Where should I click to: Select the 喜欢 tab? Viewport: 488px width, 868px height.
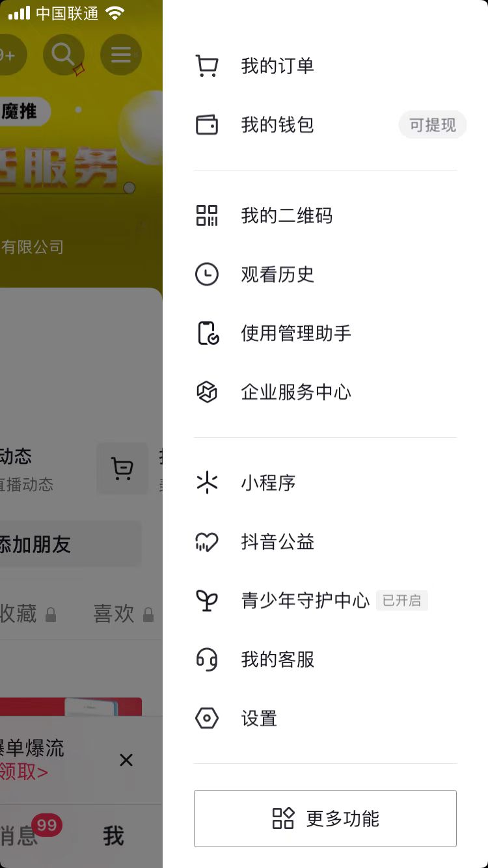pyautogui.click(x=114, y=614)
